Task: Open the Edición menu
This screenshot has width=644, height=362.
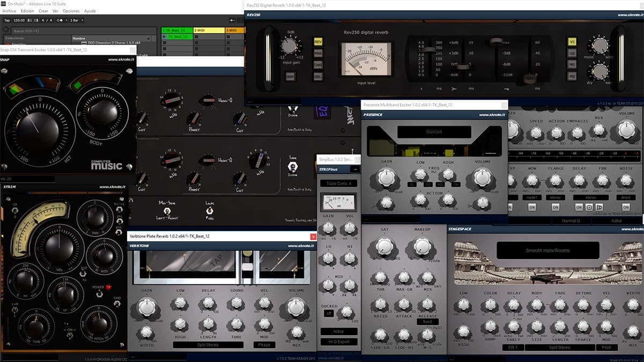Action: click(27, 11)
